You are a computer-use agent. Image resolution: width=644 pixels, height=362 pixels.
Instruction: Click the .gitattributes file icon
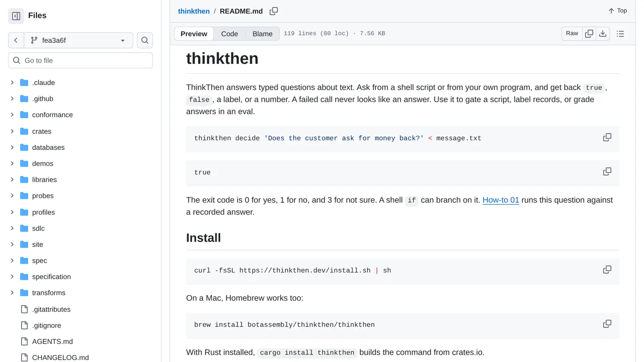tap(24, 309)
